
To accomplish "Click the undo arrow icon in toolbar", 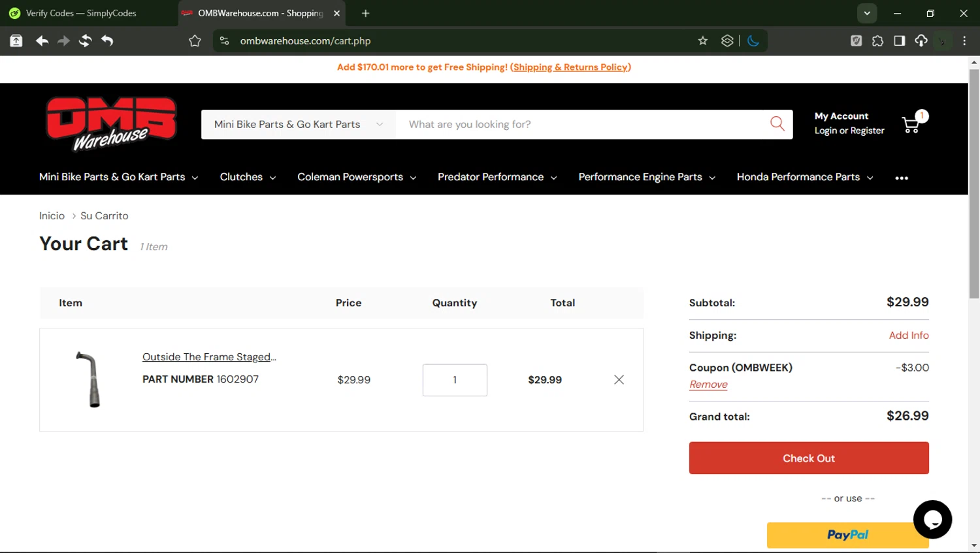I will pyautogui.click(x=107, y=40).
